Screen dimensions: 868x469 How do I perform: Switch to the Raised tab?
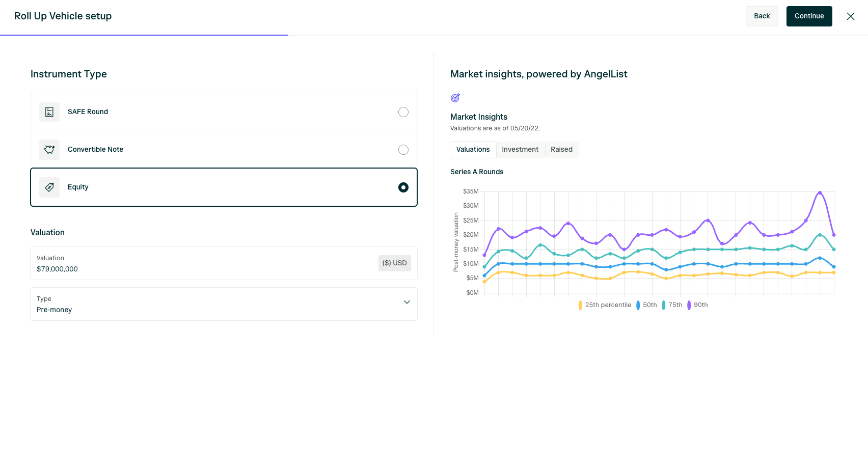tap(561, 150)
